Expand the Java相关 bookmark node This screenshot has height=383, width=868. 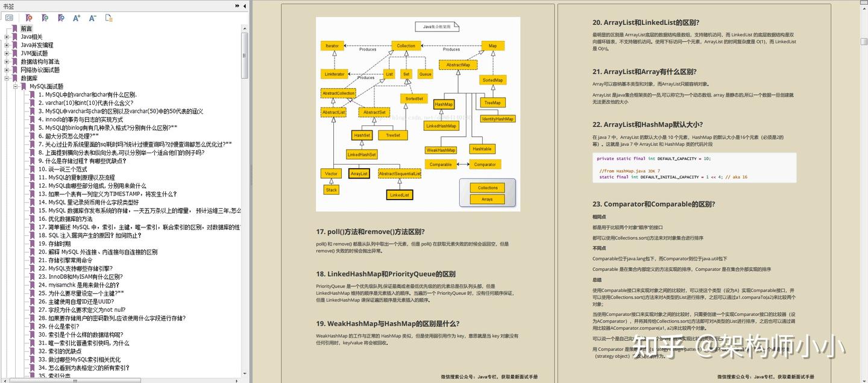[x=7, y=37]
